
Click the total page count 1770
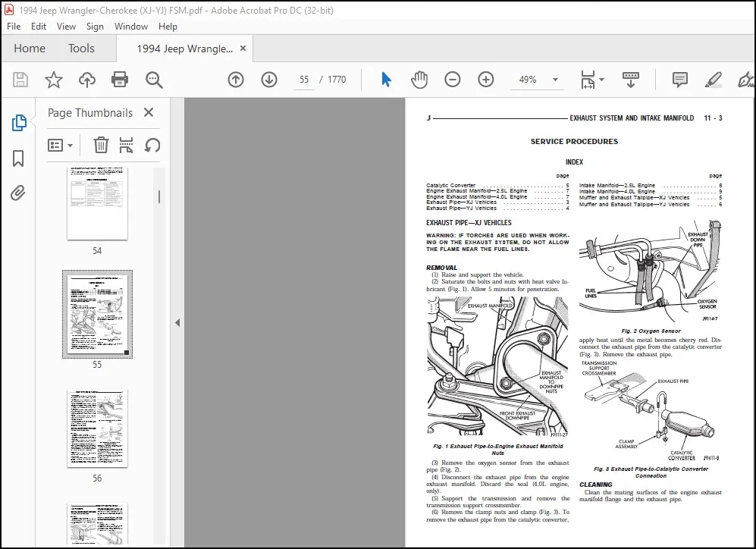pyautogui.click(x=337, y=80)
